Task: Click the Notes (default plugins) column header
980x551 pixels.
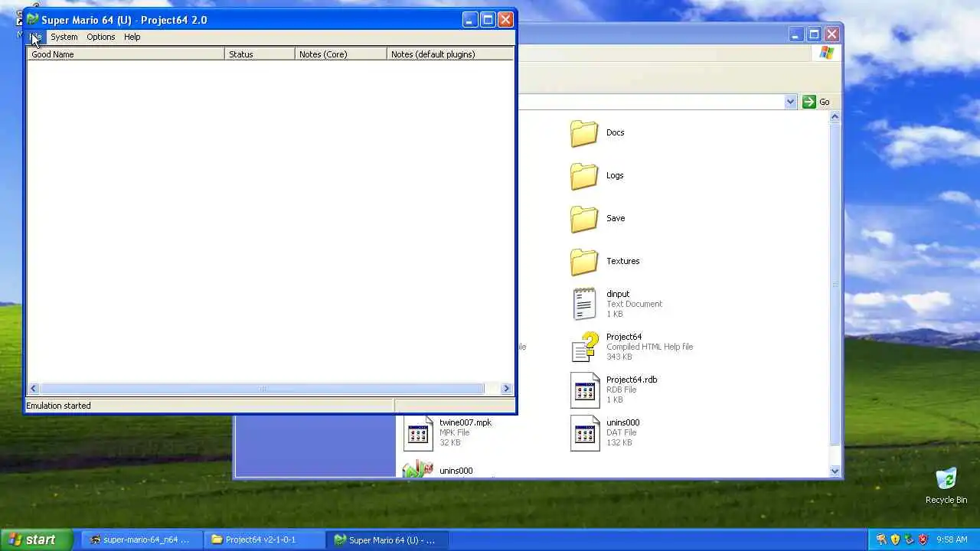Action: (x=450, y=54)
